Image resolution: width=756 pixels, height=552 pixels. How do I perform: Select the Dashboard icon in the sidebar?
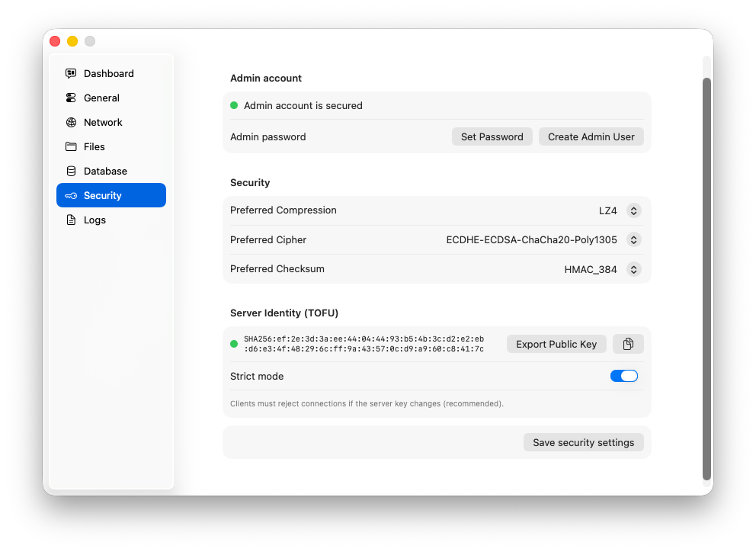coord(72,73)
